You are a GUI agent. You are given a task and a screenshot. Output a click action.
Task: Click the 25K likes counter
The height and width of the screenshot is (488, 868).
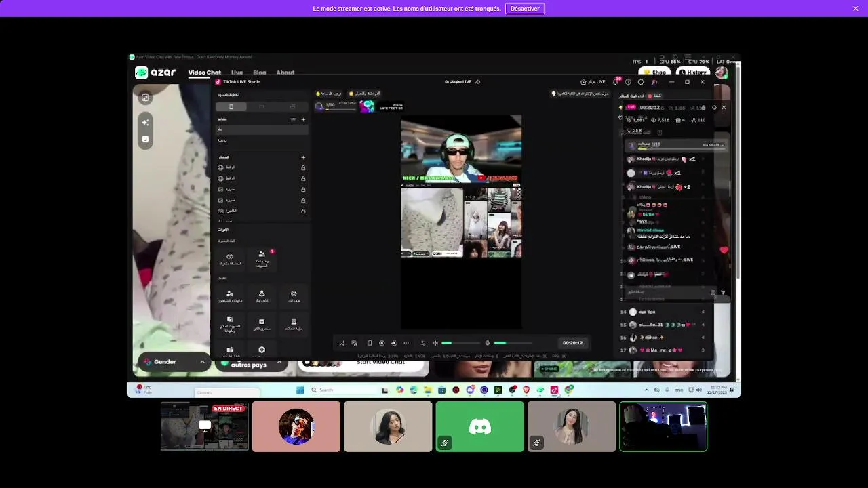click(x=634, y=131)
